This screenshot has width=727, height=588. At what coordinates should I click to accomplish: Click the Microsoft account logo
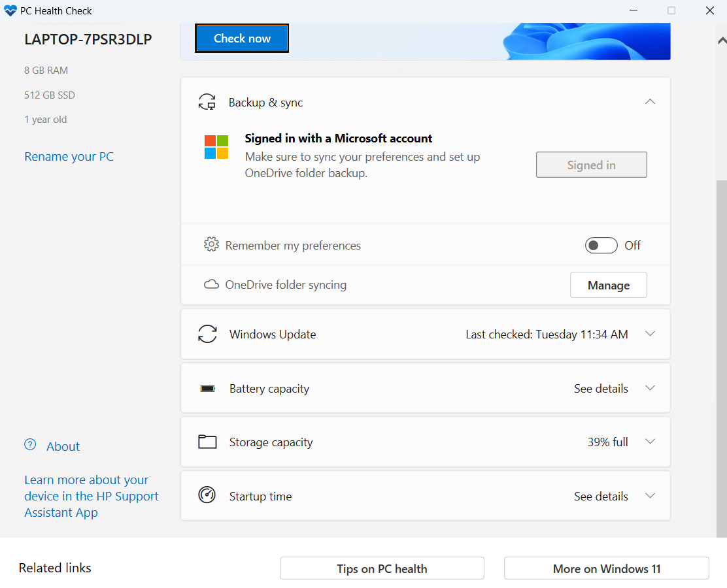pos(216,147)
